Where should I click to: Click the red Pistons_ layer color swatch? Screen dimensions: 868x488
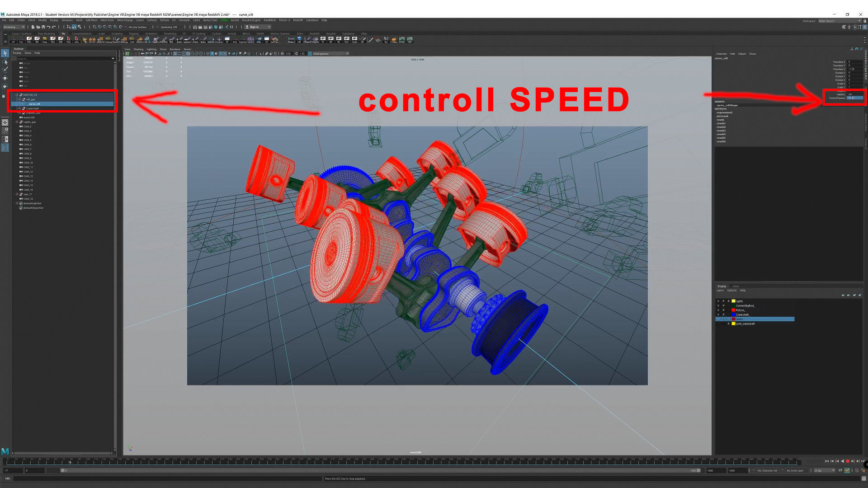733,310
